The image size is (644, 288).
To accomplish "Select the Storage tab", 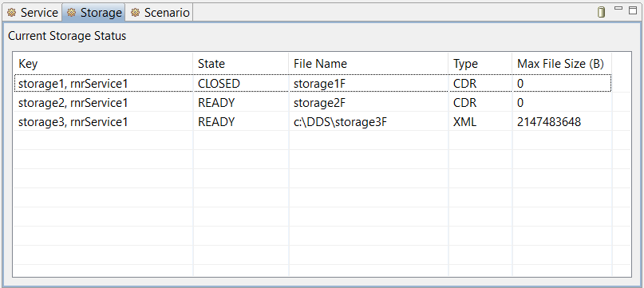I will 93,13.
